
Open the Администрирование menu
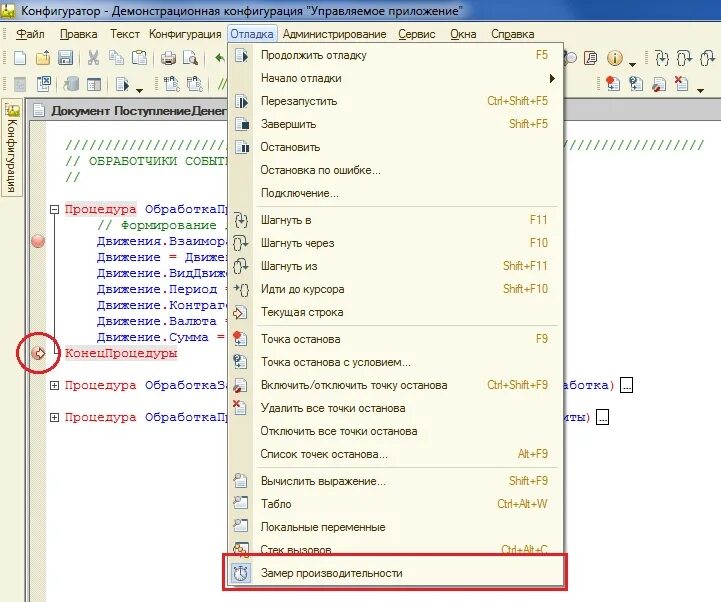[x=334, y=34]
